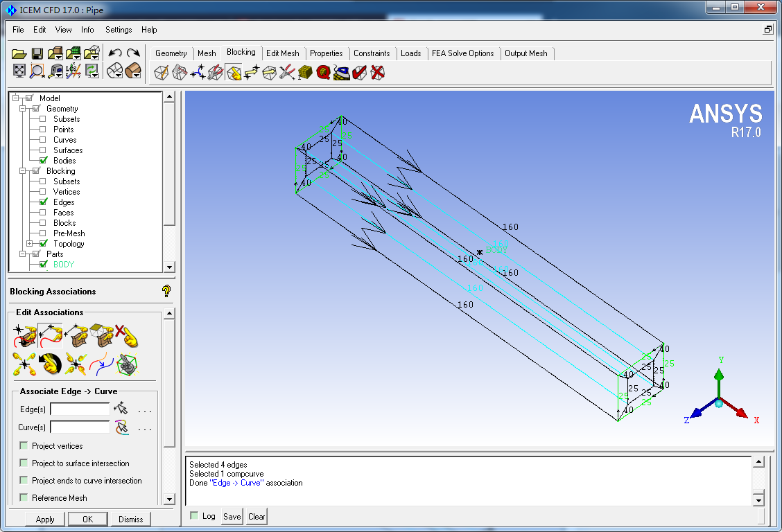
Task: Select the Merge Vertices tool
Action: tap(198, 73)
